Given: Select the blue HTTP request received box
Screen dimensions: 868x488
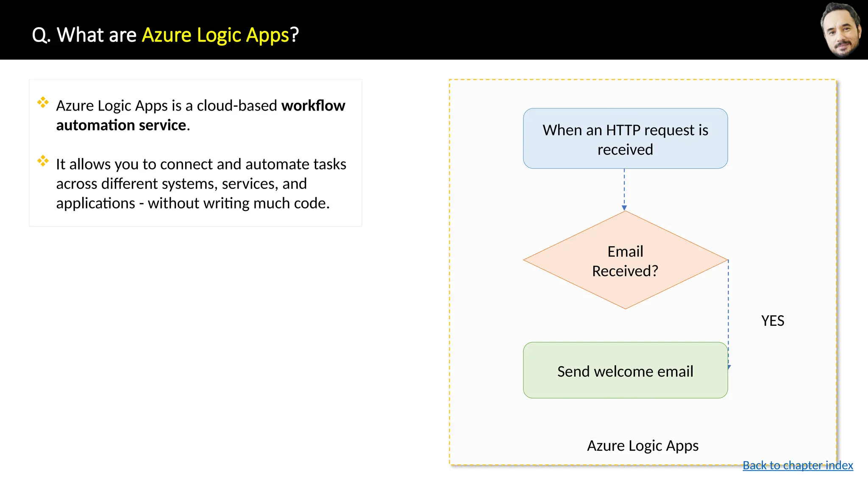Looking at the screenshot, I should [625, 139].
